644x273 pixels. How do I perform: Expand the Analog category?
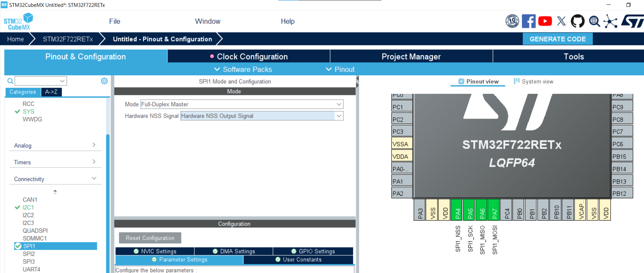[x=55, y=145]
